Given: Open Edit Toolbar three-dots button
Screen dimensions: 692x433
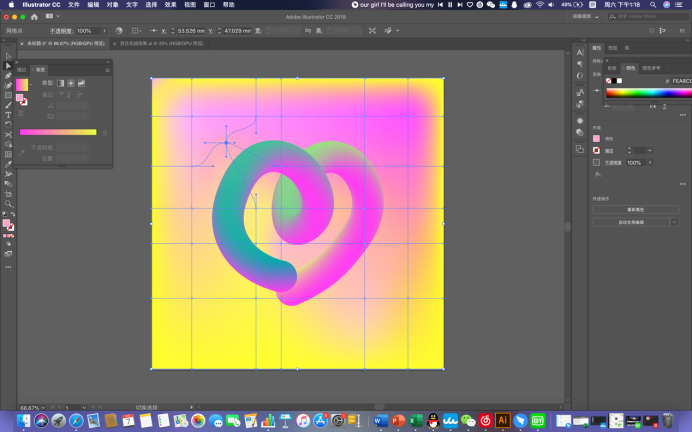Looking at the screenshot, I should pyautogui.click(x=8, y=267).
